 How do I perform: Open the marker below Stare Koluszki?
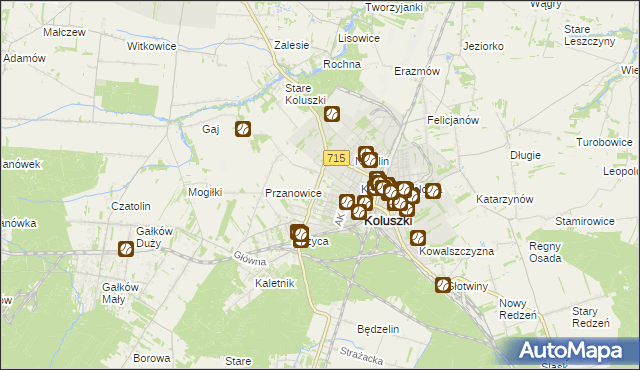coord(332,114)
